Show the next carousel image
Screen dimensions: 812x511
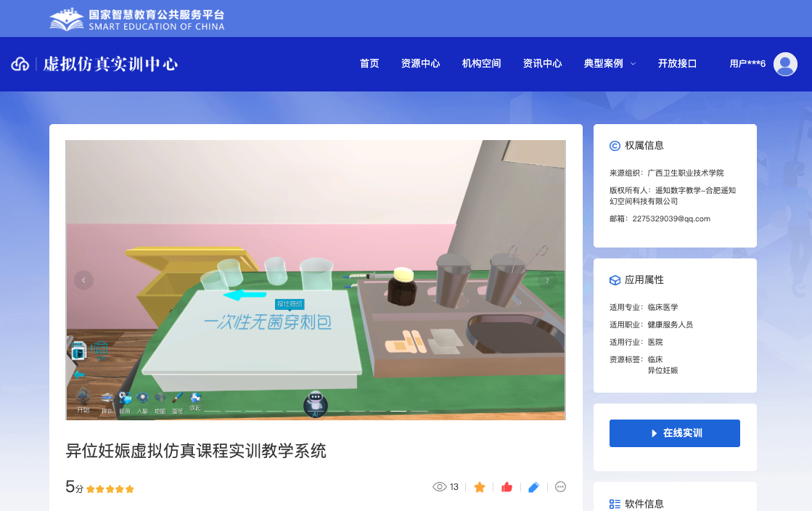point(547,280)
